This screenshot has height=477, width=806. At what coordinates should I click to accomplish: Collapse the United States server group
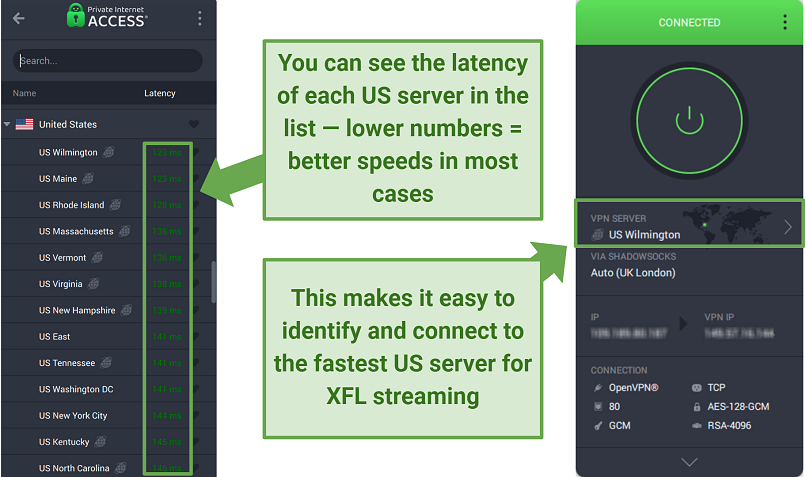[x=7, y=124]
